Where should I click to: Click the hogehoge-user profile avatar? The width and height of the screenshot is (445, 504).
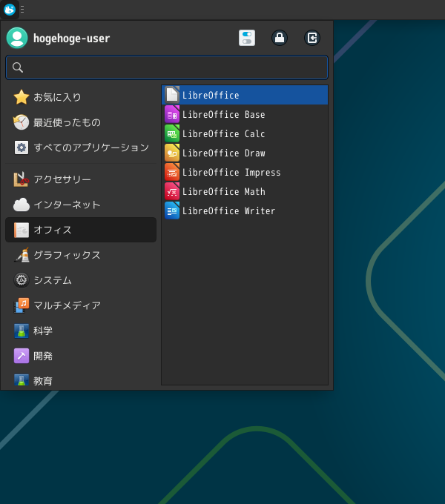tap(17, 38)
